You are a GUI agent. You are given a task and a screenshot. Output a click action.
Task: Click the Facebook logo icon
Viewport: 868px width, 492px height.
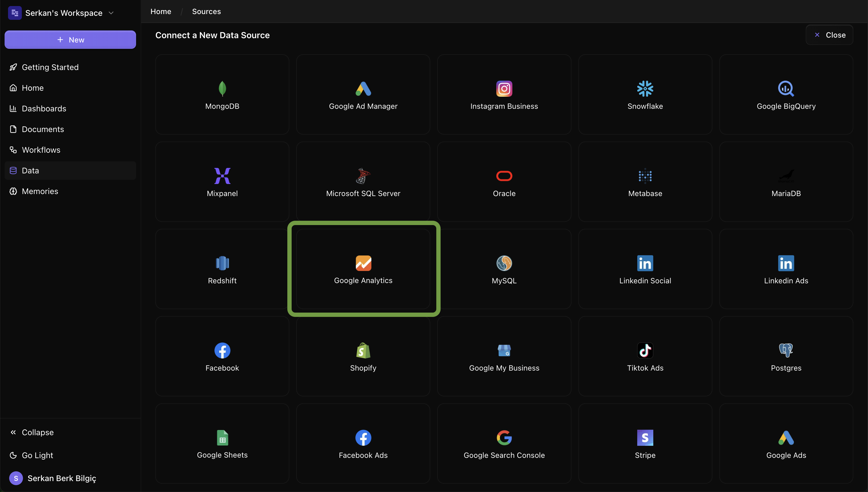click(x=222, y=350)
